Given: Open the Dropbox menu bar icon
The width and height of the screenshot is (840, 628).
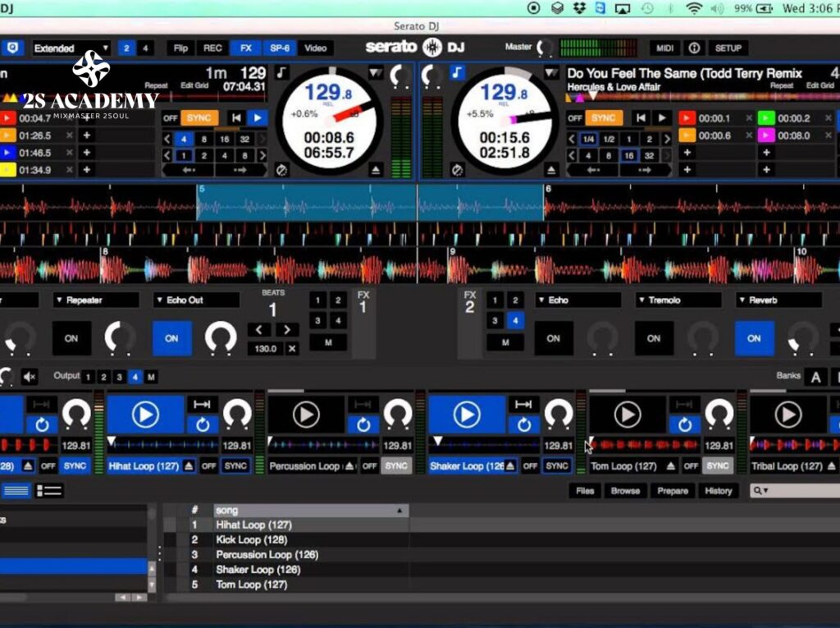Looking at the screenshot, I should pos(579,8).
